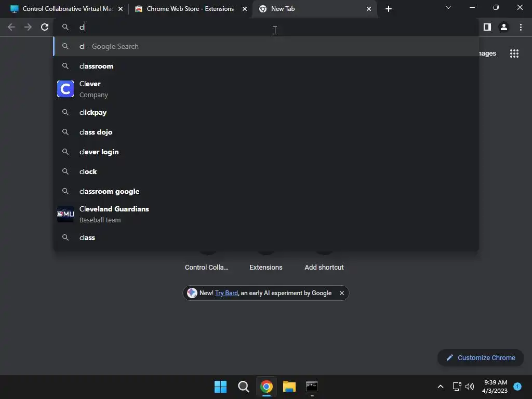Choose the 'clock' suggestion

tap(266, 171)
